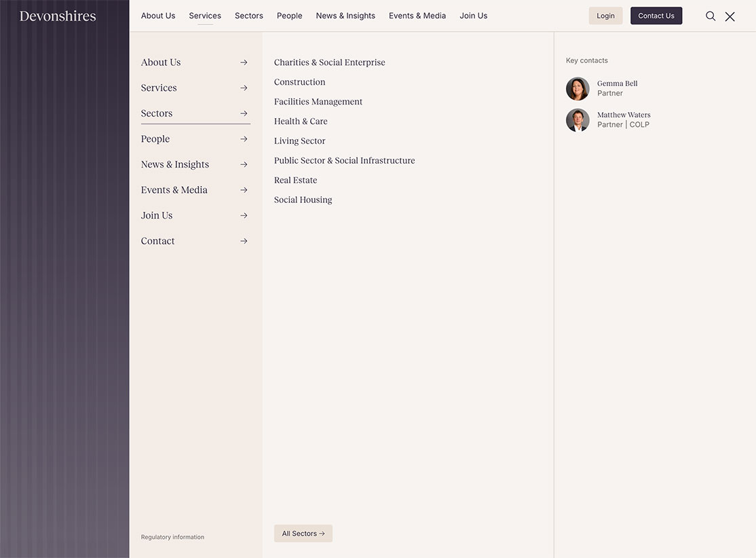Expand the About Us arrow in side menu
This screenshot has height=558, width=756.
tap(244, 62)
